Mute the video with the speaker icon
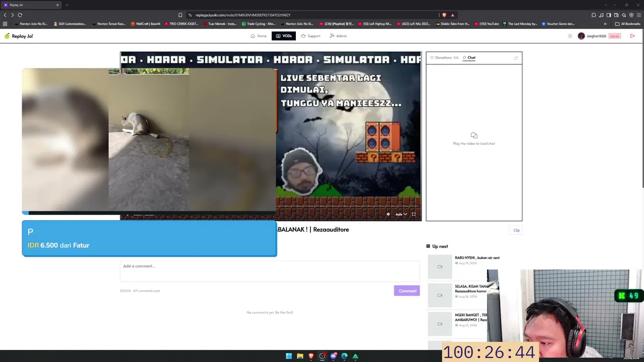 (x=388, y=214)
